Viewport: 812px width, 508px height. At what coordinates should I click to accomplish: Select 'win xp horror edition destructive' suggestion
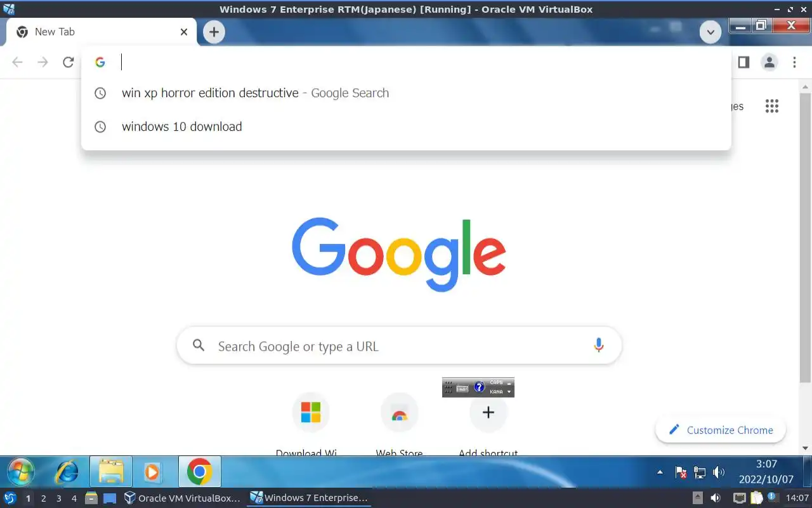[406, 93]
